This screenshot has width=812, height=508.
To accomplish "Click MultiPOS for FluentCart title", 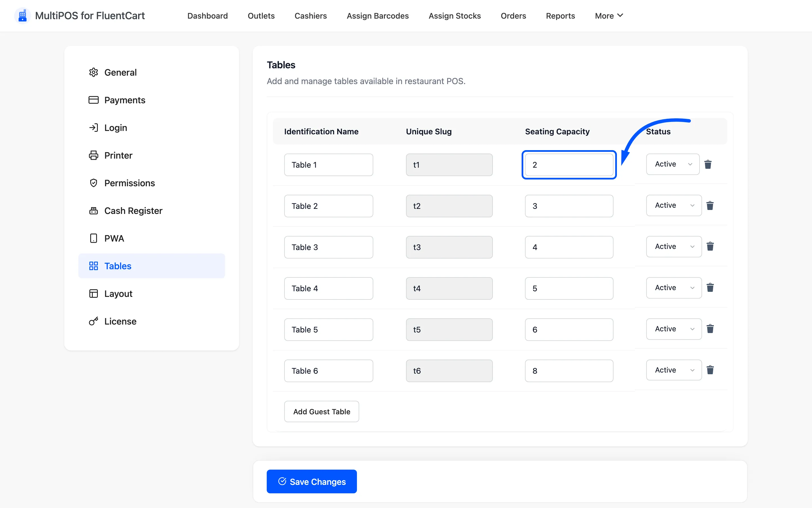I will click(90, 16).
